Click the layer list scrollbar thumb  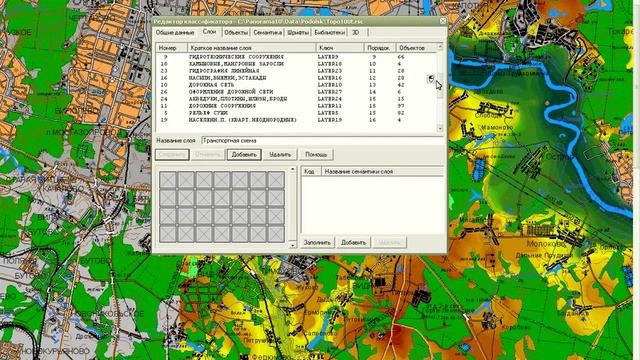pos(440,86)
